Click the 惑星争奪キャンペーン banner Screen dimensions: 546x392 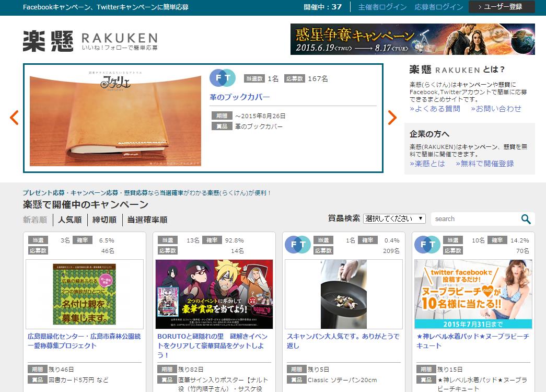tap(413, 39)
